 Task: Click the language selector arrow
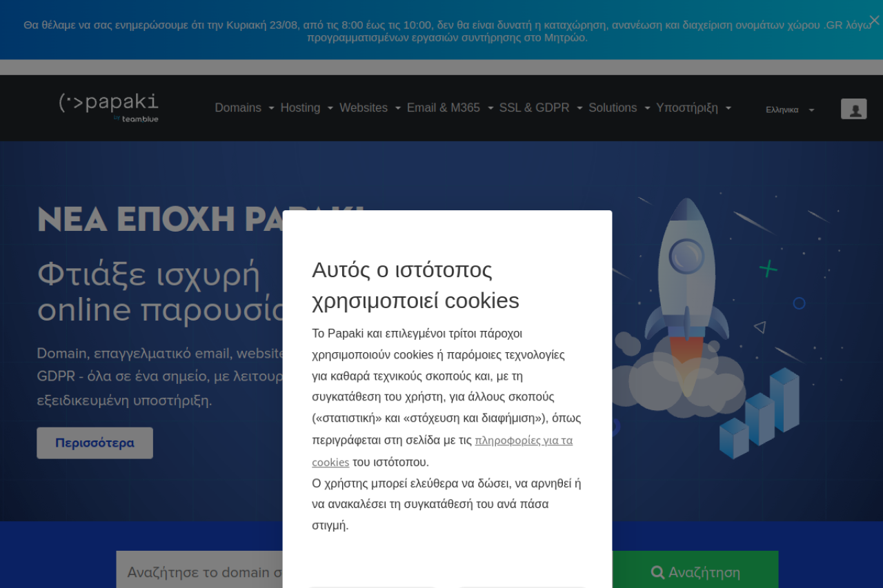pos(811,110)
